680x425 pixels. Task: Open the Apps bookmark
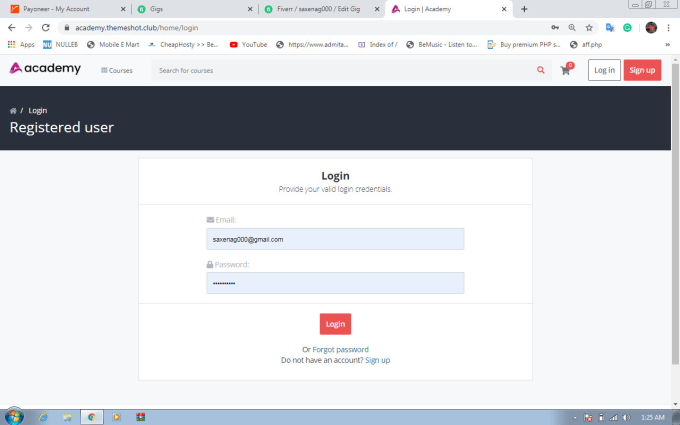coord(21,45)
